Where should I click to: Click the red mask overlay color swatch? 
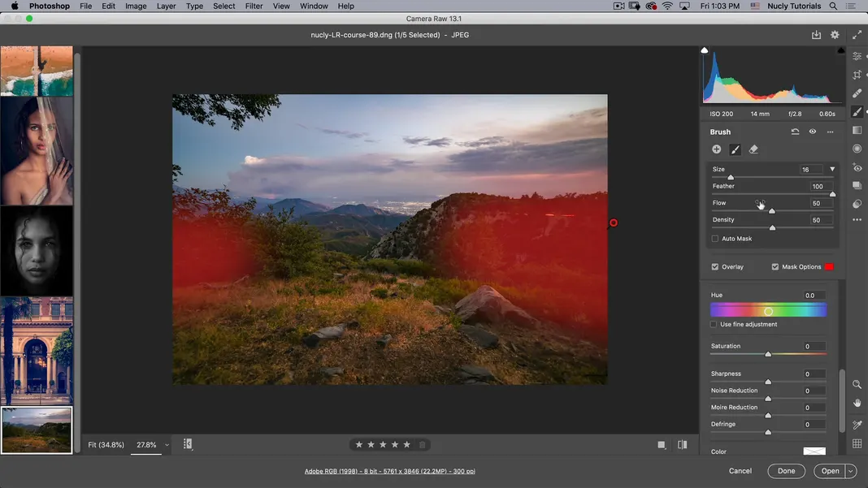coord(829,266)
